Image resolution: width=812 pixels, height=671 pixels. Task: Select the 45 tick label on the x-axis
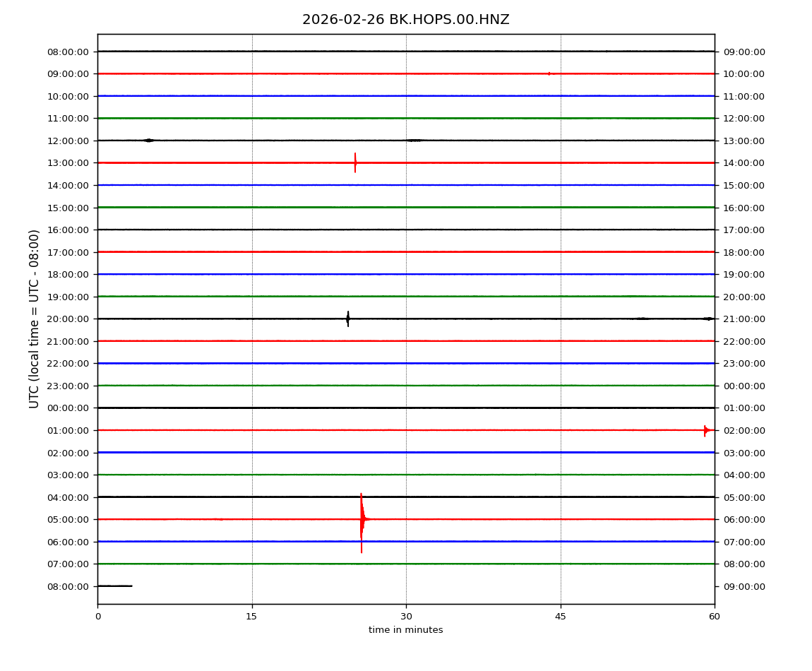561,617
